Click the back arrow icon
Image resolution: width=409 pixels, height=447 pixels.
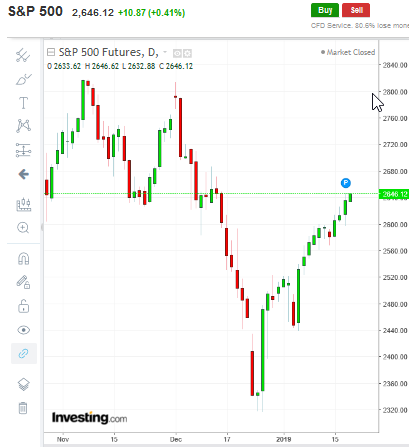coord(23,174)
